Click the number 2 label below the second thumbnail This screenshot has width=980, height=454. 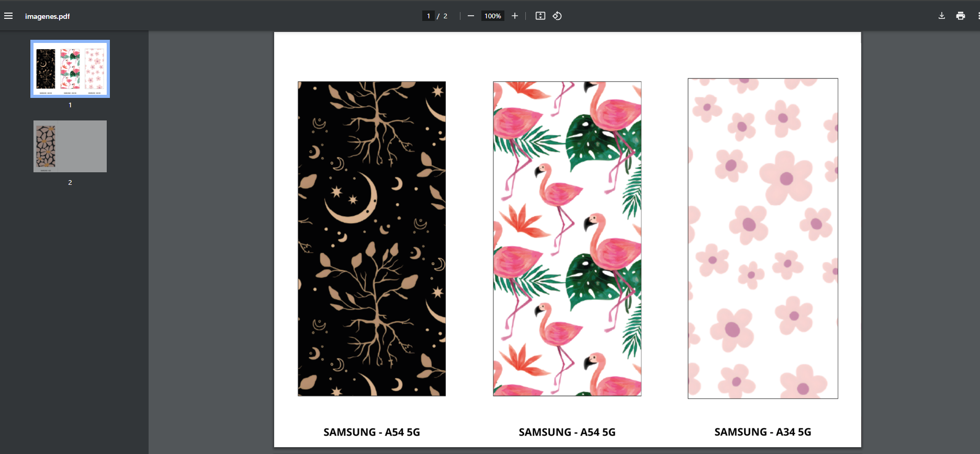pos(70,182)
